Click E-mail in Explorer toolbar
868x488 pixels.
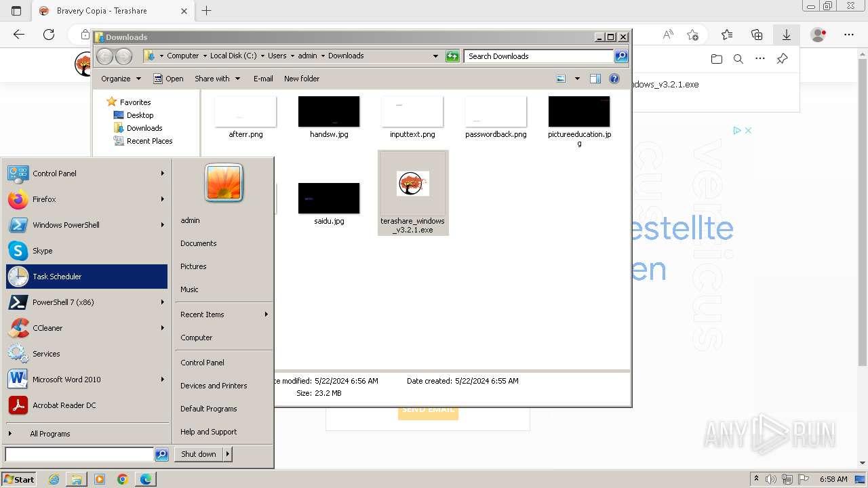tap(263, 79)
